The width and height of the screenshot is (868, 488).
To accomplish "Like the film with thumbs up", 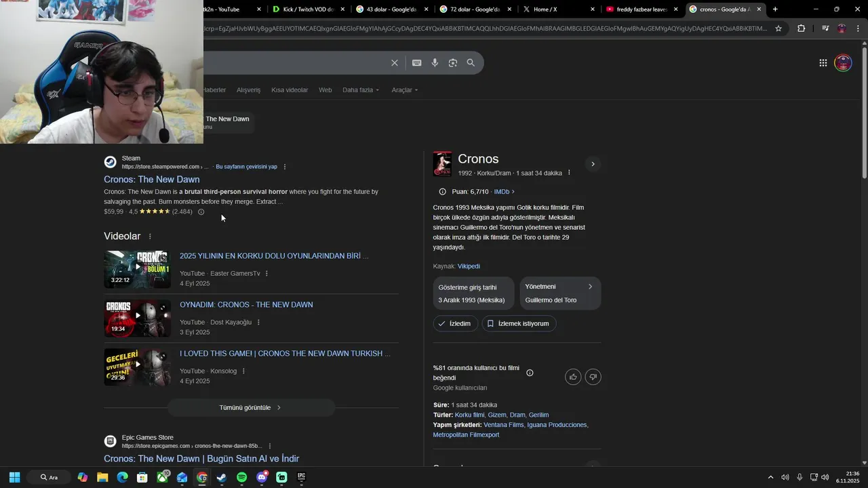I will click(x=573, y=377).
